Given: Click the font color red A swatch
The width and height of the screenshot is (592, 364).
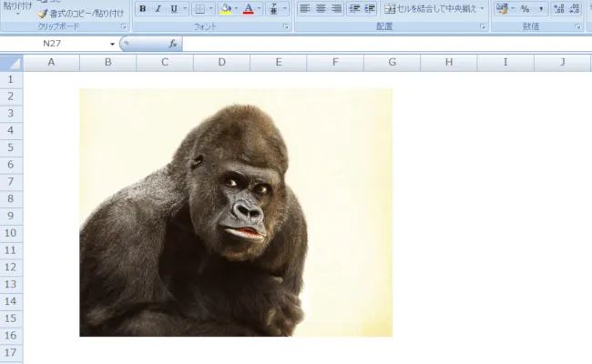Looking at the screenshot, I should tap(249, 9).
